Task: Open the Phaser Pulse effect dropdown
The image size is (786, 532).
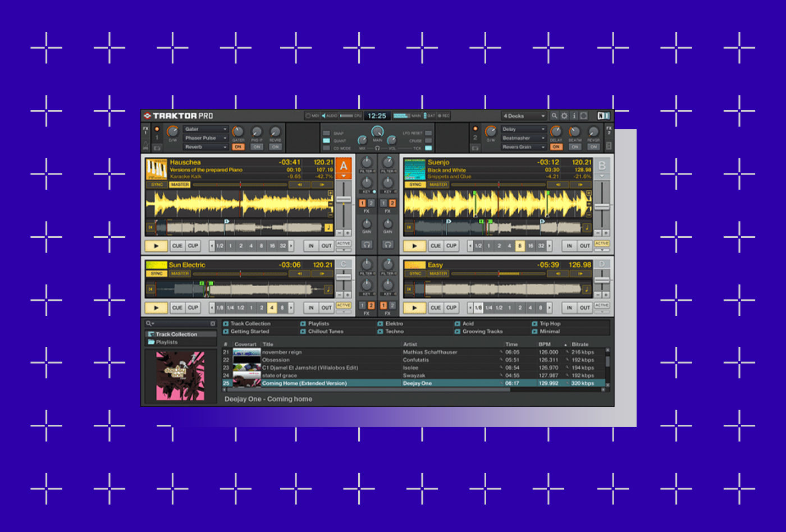Action: click(205, 138)
